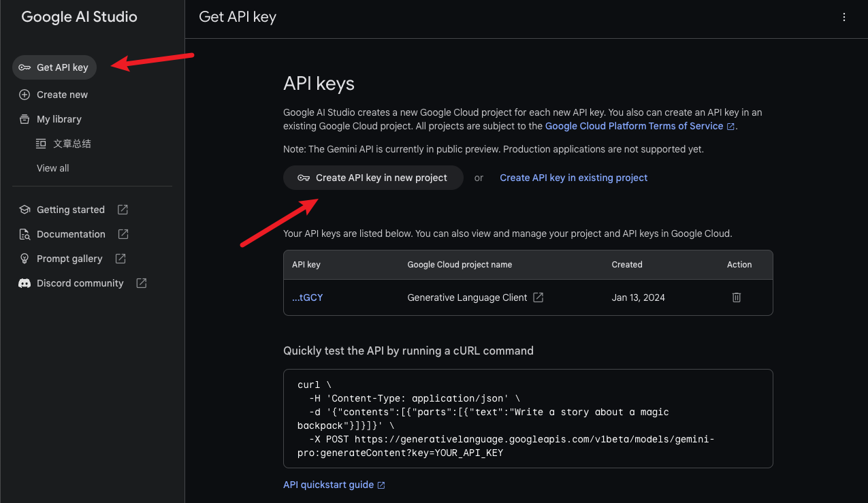Click the API keys heading
The image size is (868, 503).
(319, 84)
